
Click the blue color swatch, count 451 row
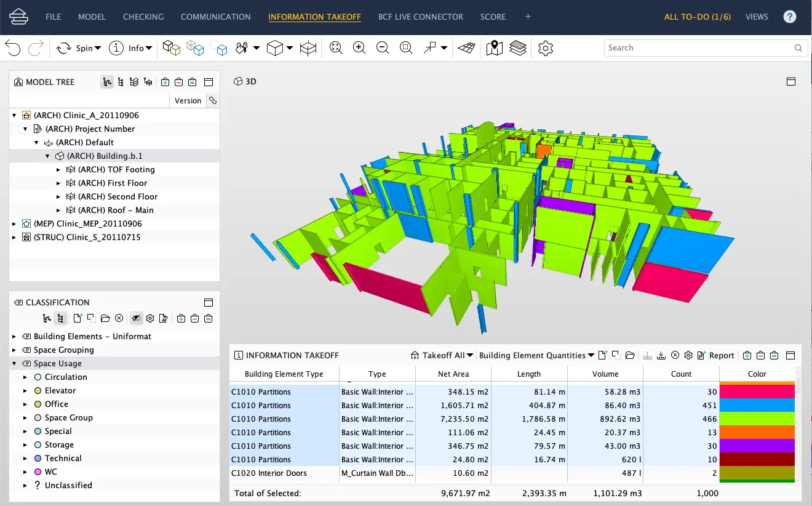coord(757,405)
